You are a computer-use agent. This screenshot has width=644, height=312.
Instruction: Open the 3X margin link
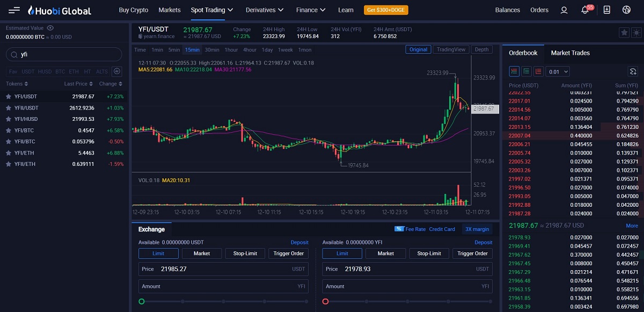(477, 229)
